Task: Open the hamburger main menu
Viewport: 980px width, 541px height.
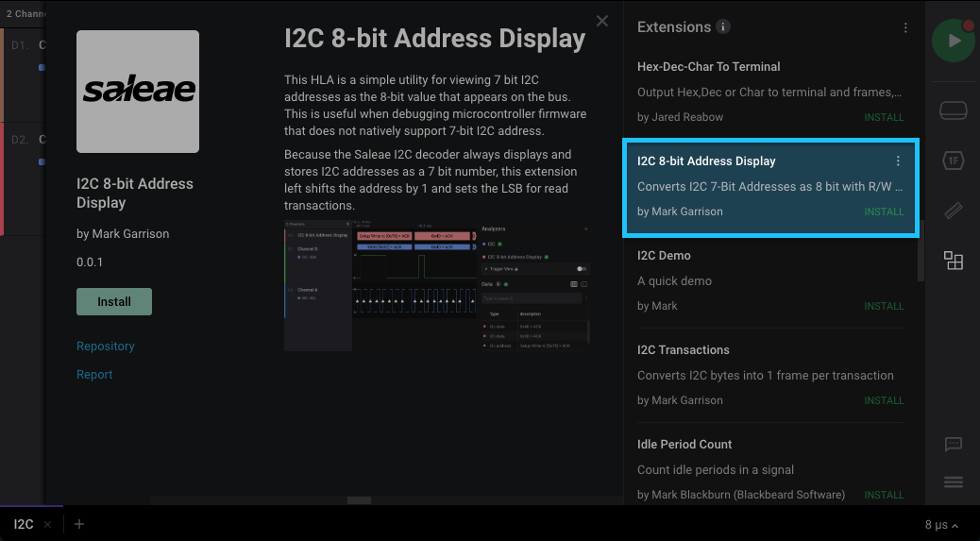Action: (954, 482)
